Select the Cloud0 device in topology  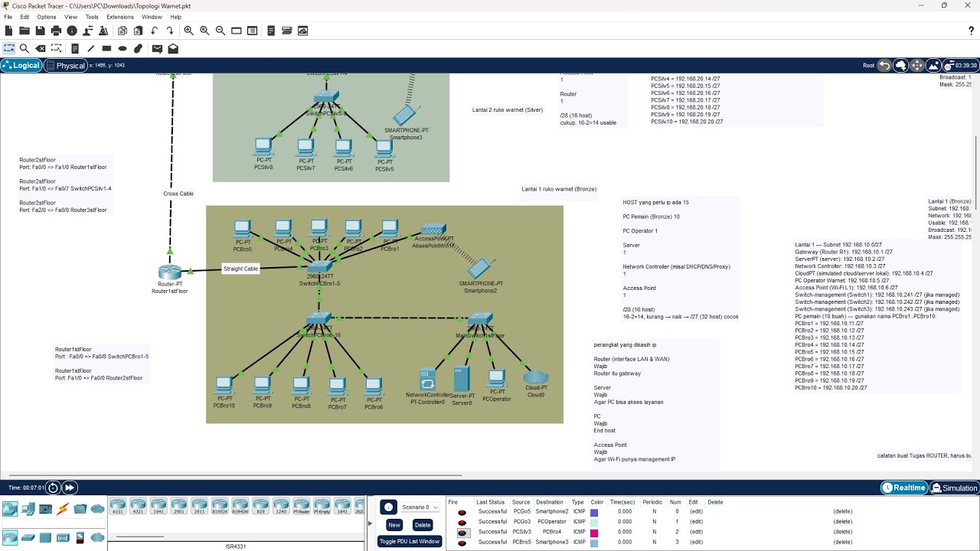click(x=536, y=377)
